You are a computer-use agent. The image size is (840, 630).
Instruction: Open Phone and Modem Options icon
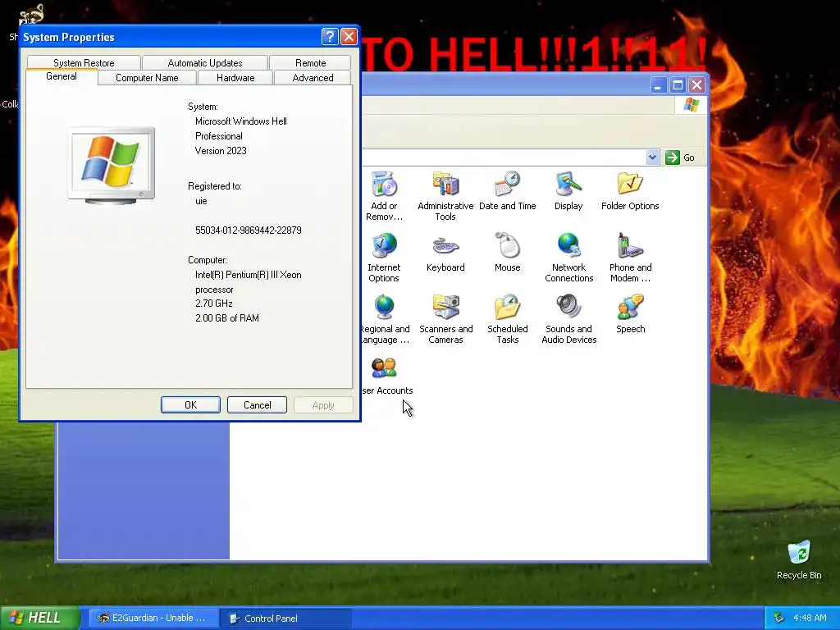coord(630,246)
